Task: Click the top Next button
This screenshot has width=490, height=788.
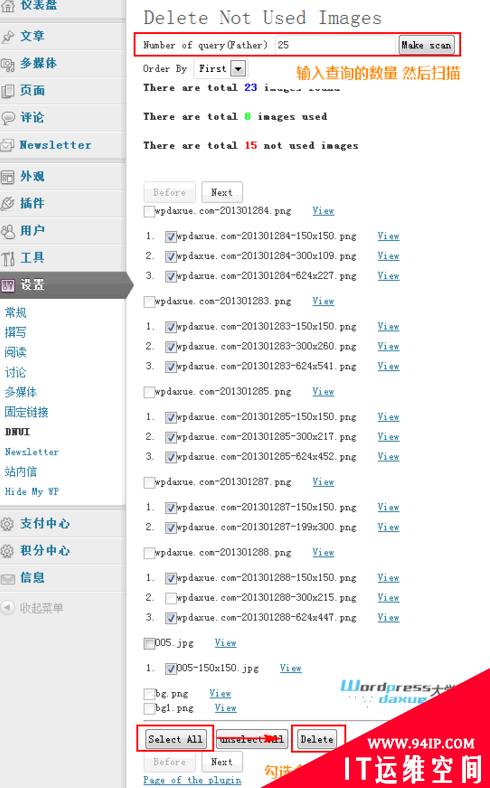Action: tap(222, 192)
